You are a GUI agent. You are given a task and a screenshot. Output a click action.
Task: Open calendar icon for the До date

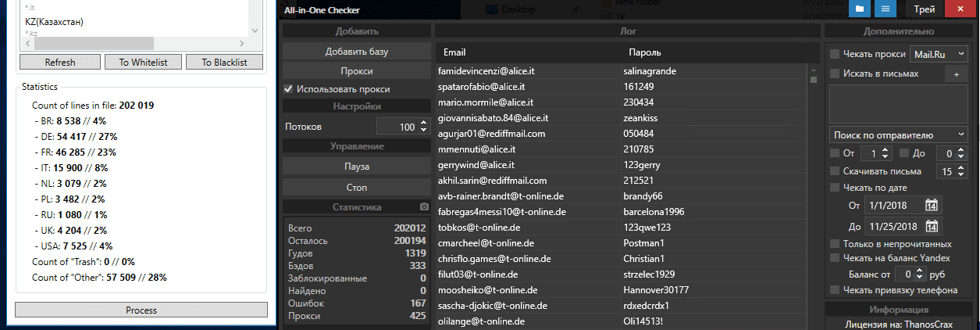tap(931, 227)
